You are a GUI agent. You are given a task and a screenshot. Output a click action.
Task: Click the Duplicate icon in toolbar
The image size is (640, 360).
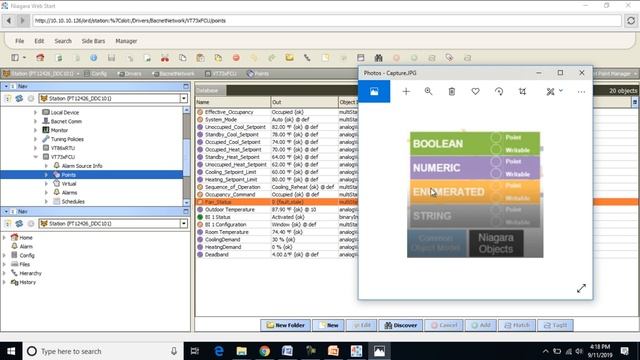click(x=218, y=58)
